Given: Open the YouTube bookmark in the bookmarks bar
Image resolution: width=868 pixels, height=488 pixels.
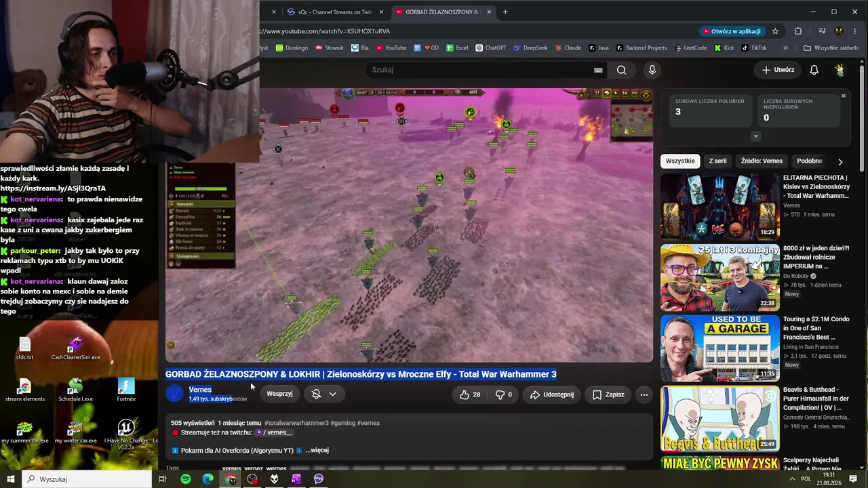Looking at the screenshot, I should pyautogui.click(x=391, y=48).
